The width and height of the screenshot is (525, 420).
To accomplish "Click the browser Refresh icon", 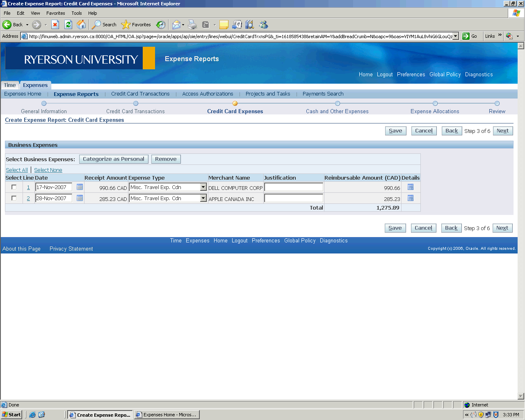I will [x=68, y=25].
